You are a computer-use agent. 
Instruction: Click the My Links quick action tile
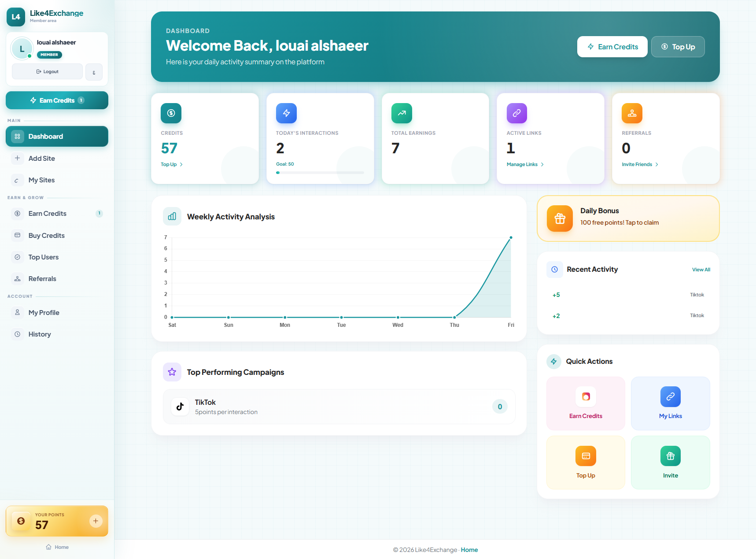pos(671,404)
